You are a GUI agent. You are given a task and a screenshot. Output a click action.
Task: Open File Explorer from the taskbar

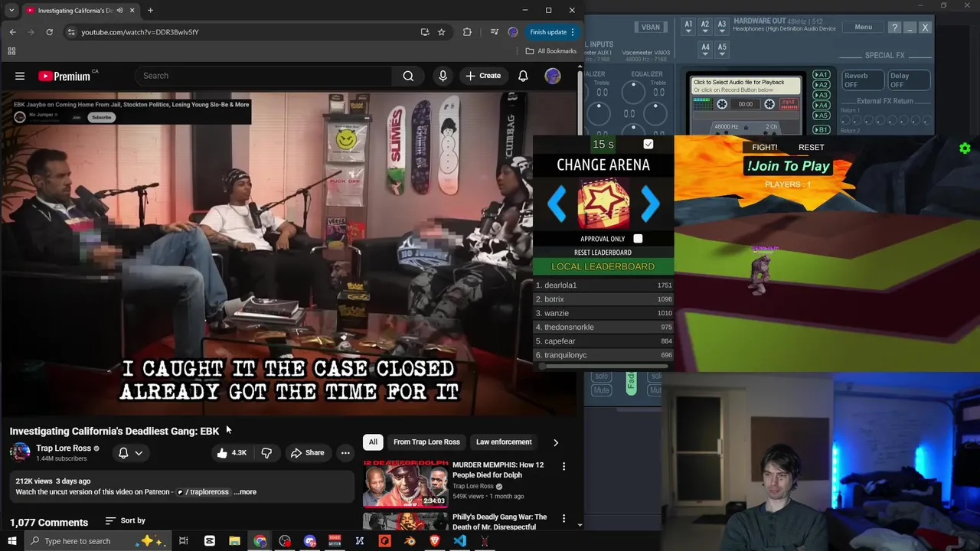pyautogui.click(x=234, y=541)
